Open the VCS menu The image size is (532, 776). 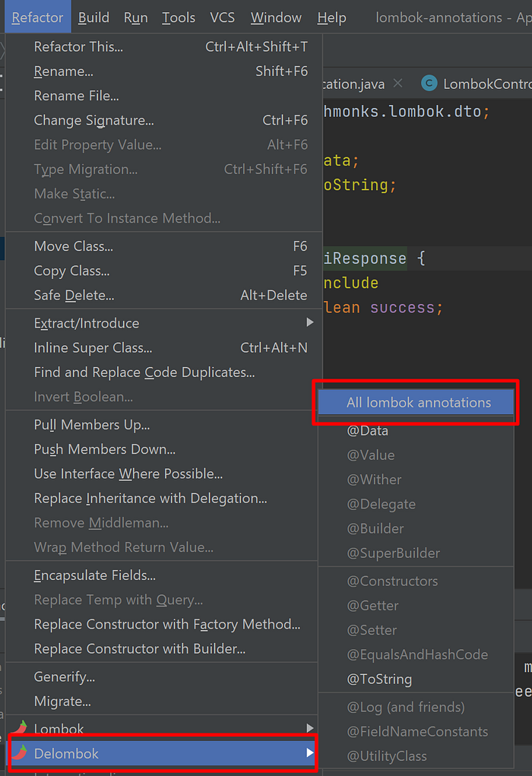tap(222, 17)
